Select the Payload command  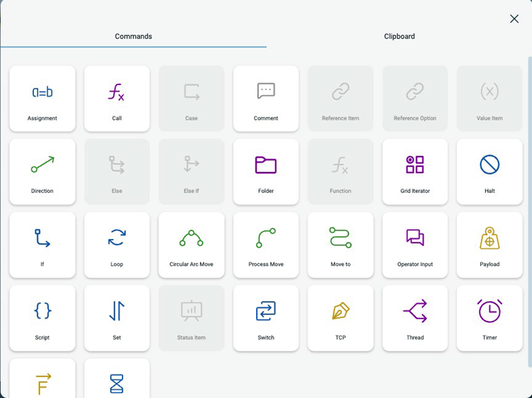point(489,245)
